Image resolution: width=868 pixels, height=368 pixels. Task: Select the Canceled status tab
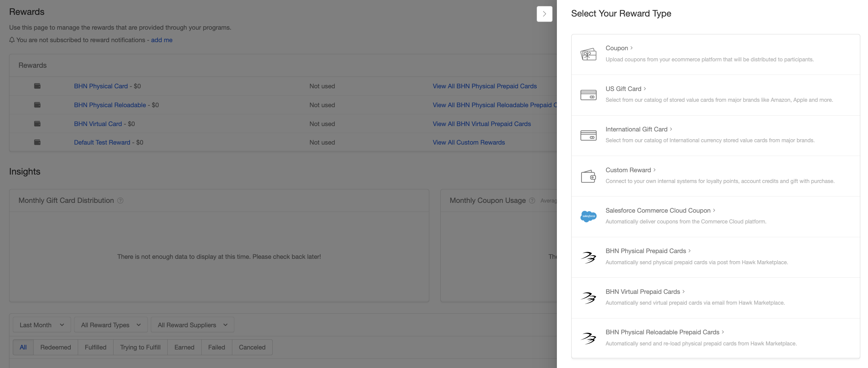[x=252, y=347]
